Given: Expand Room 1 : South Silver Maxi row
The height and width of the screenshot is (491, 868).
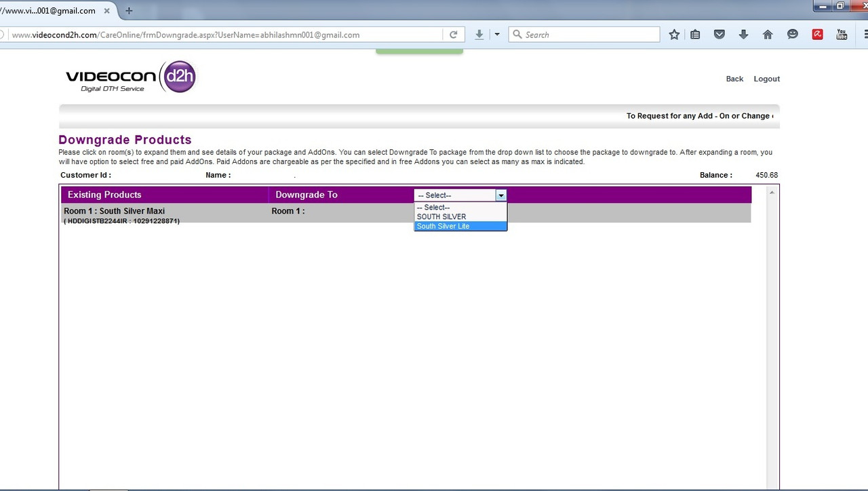Looking at the screenshot, I should 114,211.
